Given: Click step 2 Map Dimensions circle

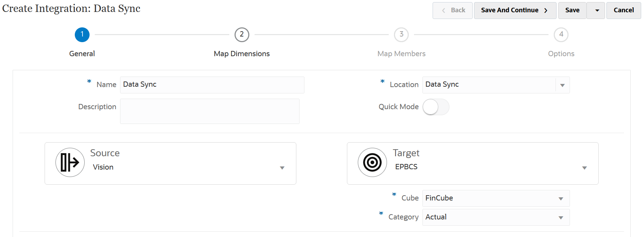Looking at the screenshot, I should pos(242,34).
